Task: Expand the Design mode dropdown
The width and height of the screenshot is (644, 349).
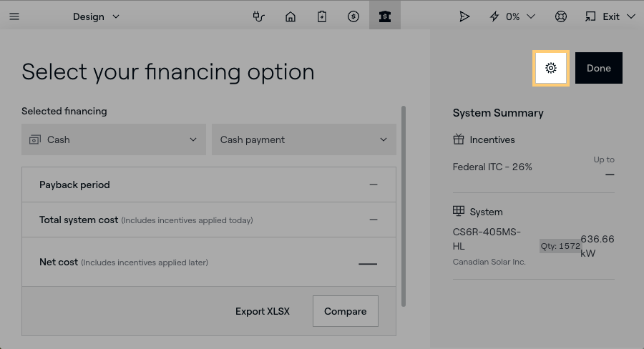Action: pos(97,16)
